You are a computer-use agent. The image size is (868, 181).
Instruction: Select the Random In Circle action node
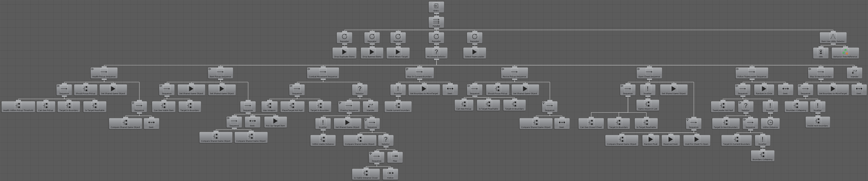[x=764, y=90]
